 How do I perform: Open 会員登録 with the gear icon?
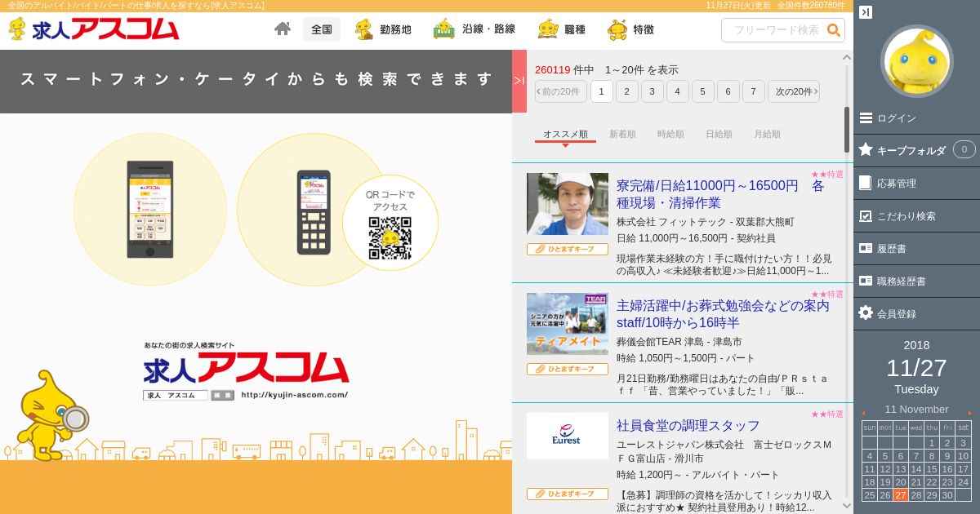coord(916,313)
